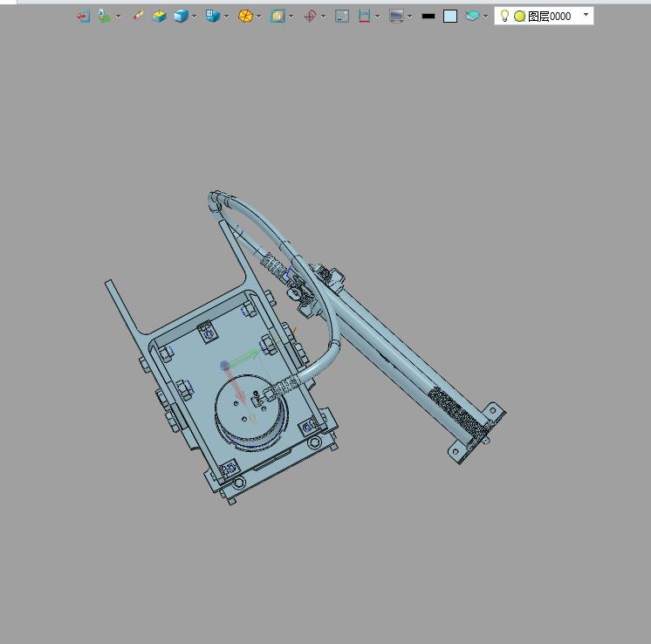Click the measure dimension icon
Image resolution: width=651 pixels, height=644 pixels.
coord(364,17)
